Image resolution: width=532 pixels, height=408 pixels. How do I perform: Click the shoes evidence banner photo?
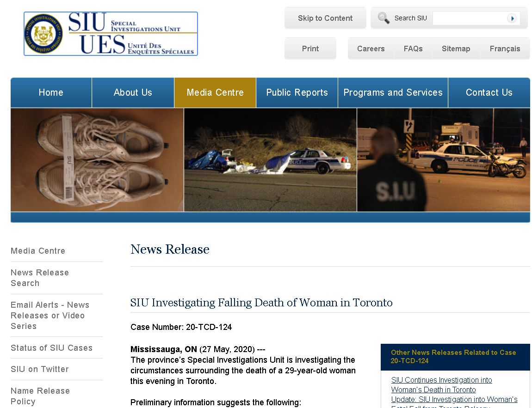[x=97, y=160]
